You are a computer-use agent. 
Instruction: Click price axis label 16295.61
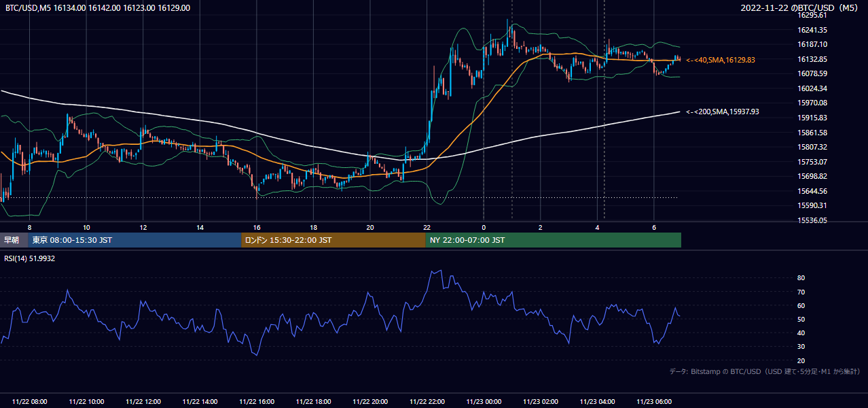[x=812, y=15]
